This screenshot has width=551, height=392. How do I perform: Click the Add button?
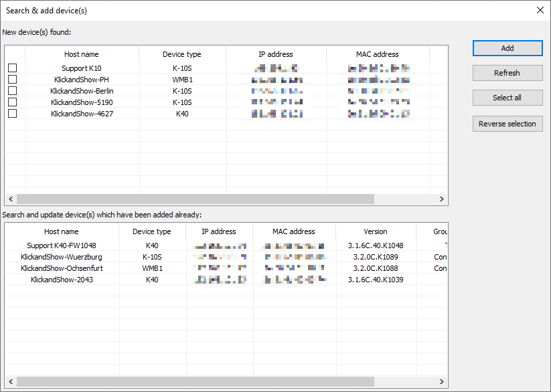[x=507, y=48]
